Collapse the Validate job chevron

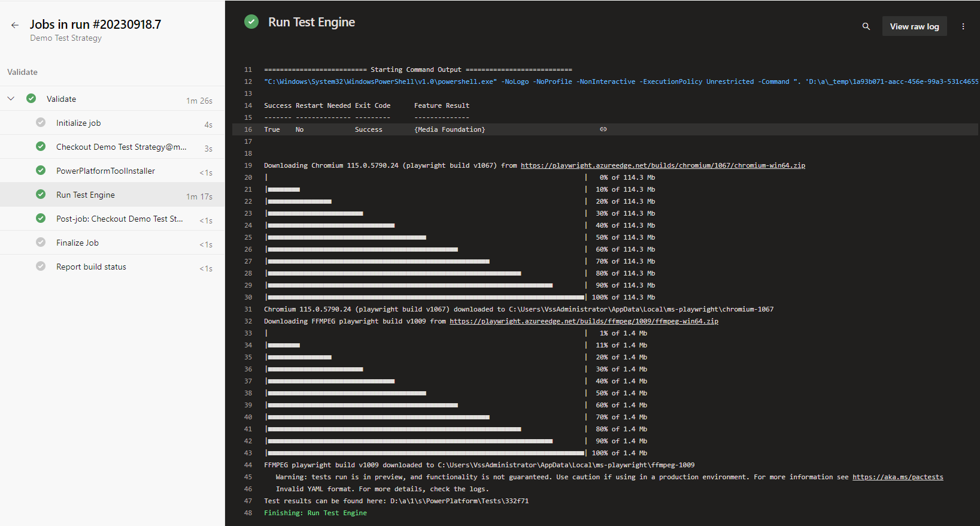click(11, 99)
